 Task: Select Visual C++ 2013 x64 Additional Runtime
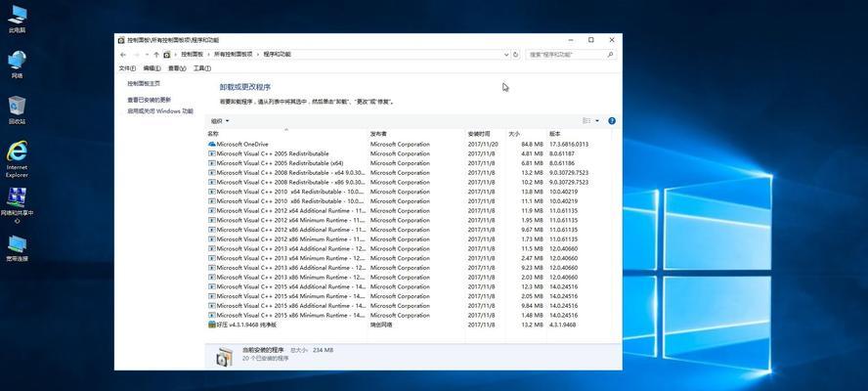click(x=410, y=248)
